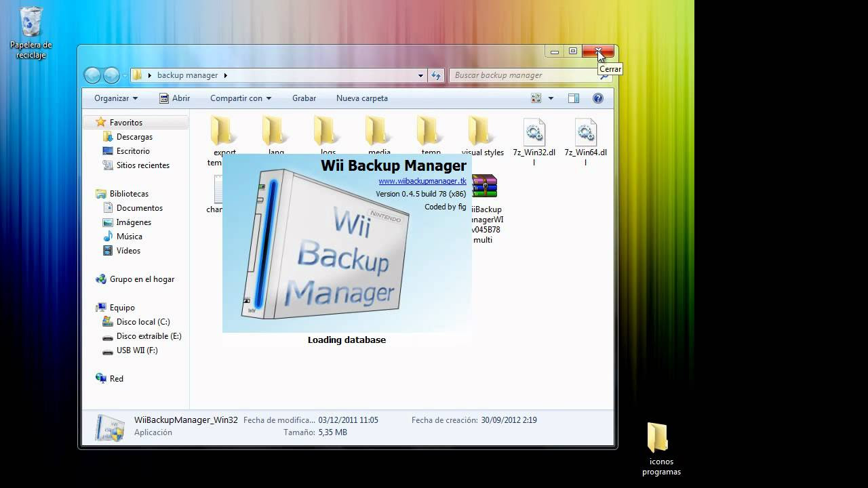The width and height of the screenshot is (868, 488).
Task: Expand the recent pages arrow beside the forward button
Action: click(124, 75)
